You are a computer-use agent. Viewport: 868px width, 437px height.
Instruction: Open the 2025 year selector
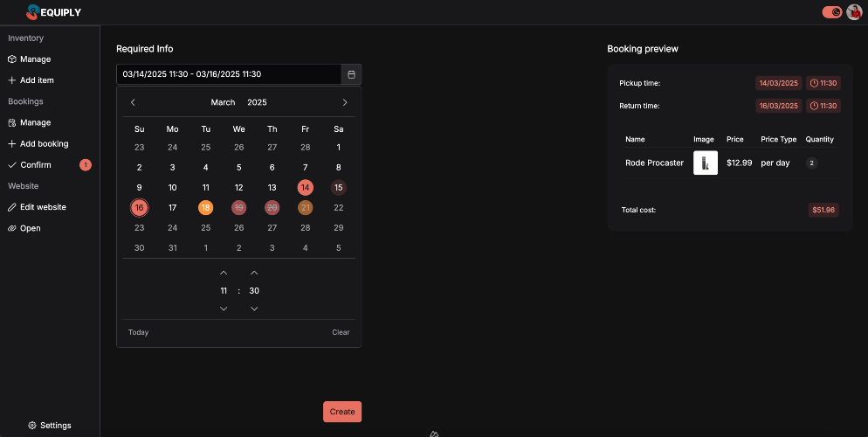tap(257, 102)
